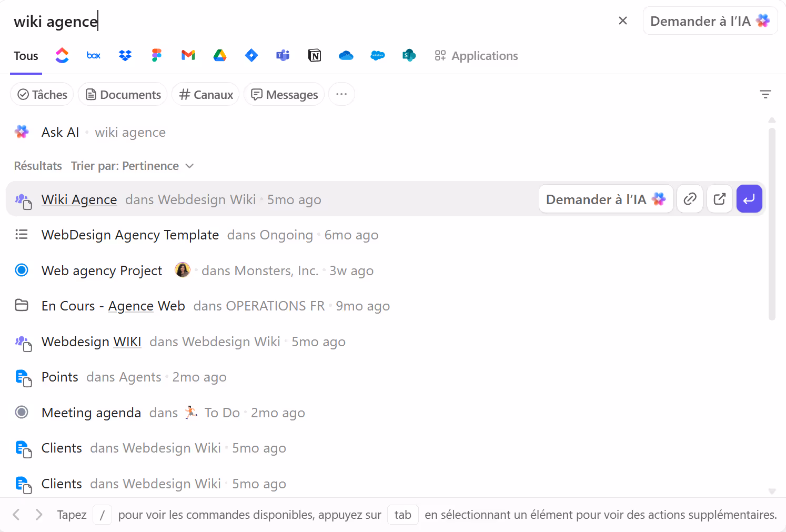Toggle the Documents filter chip
This screenshot has height=532, width=786.
coord(123,94)
